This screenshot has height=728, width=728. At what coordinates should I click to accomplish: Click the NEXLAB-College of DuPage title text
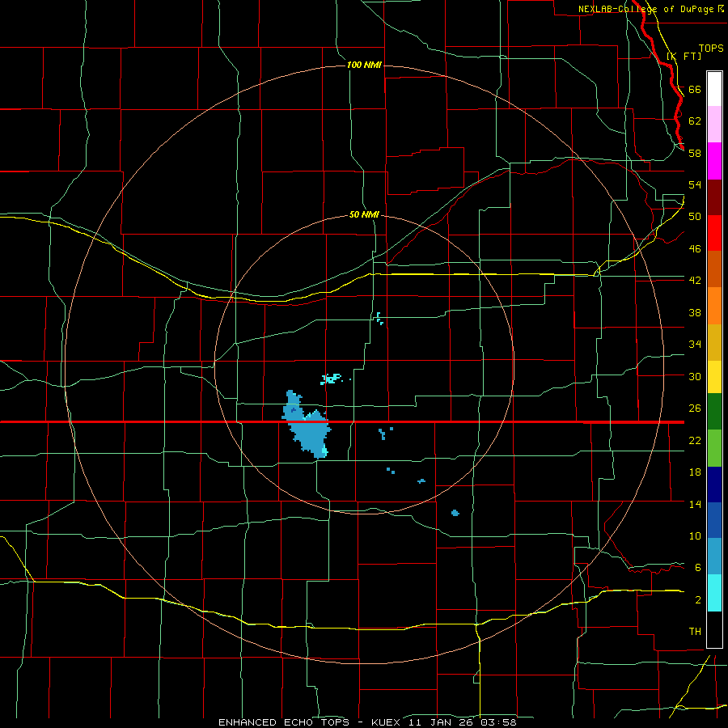tap(645, 9)
